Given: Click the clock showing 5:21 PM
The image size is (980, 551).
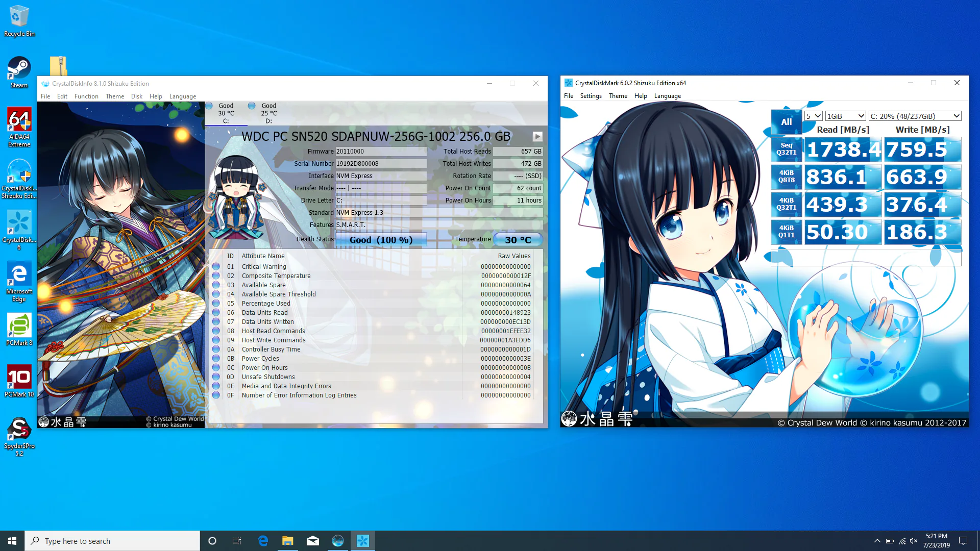Looking at the screenshot, I should (936, 541).
